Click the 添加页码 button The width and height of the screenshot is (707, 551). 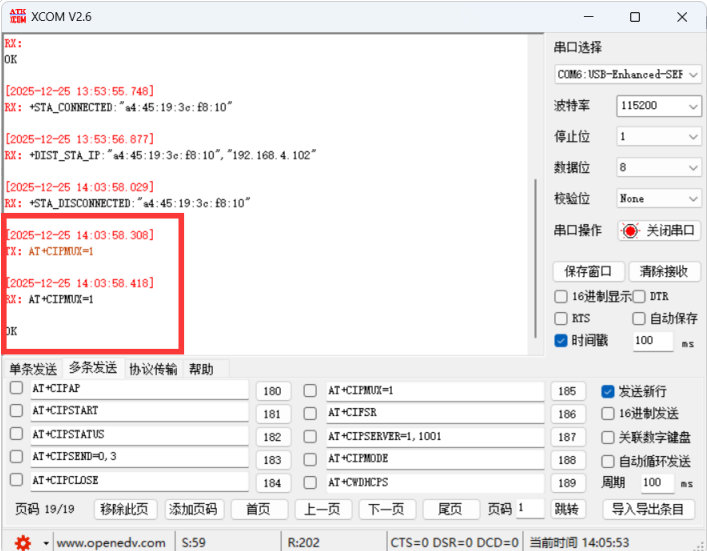tap(194, 510)
